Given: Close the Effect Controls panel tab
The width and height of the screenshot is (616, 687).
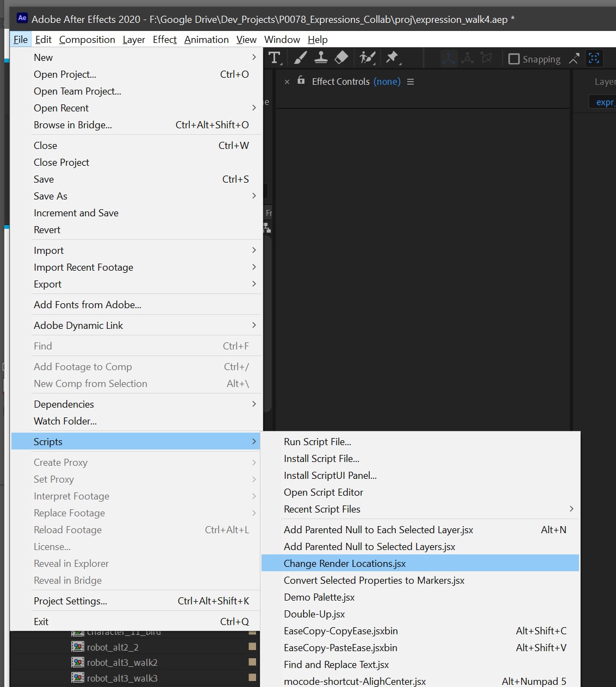Looking at the screenshot, I should [x=287, y=82].
